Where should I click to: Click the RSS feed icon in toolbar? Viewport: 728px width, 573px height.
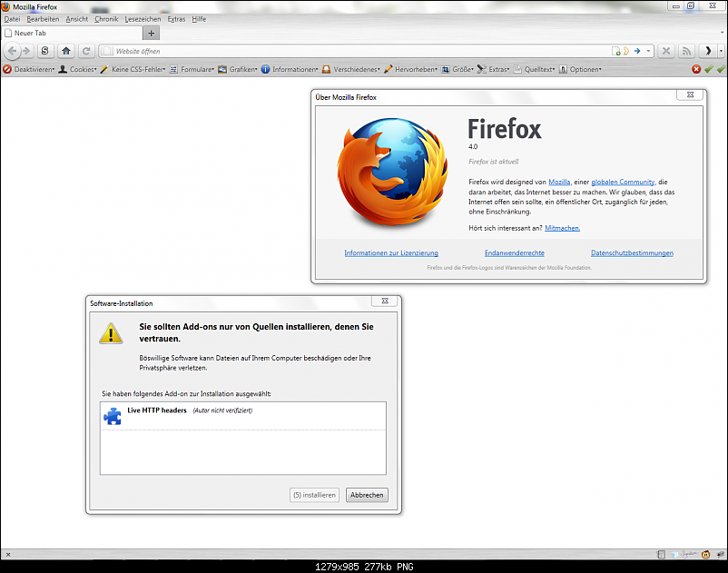click(x=687, y=51)
